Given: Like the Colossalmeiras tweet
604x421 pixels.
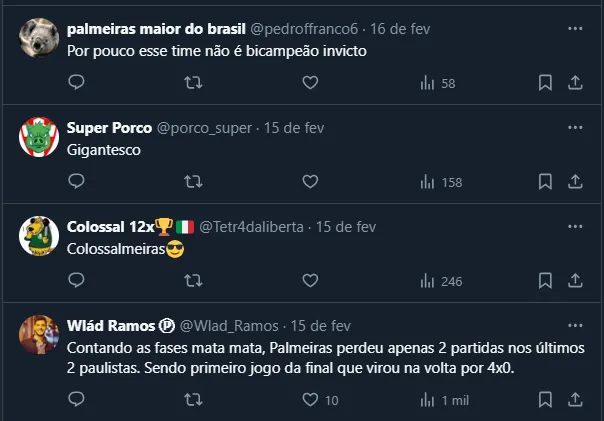Looking at the screenshot, I should pos(310,281).
